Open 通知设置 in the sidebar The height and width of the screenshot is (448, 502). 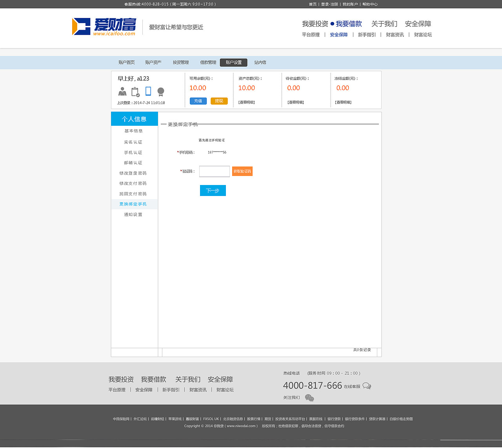[x=133, y=214]
